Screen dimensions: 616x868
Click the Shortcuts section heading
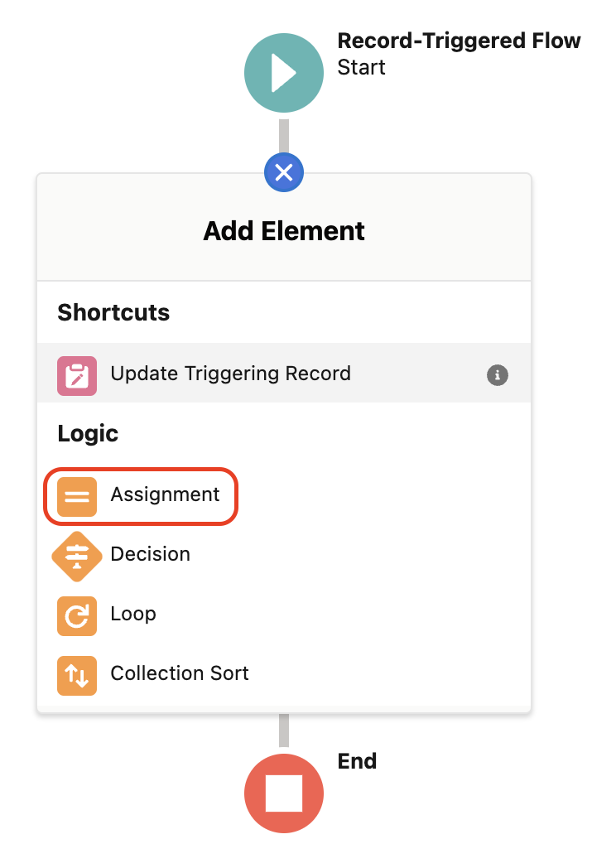[x=113, y=312]
